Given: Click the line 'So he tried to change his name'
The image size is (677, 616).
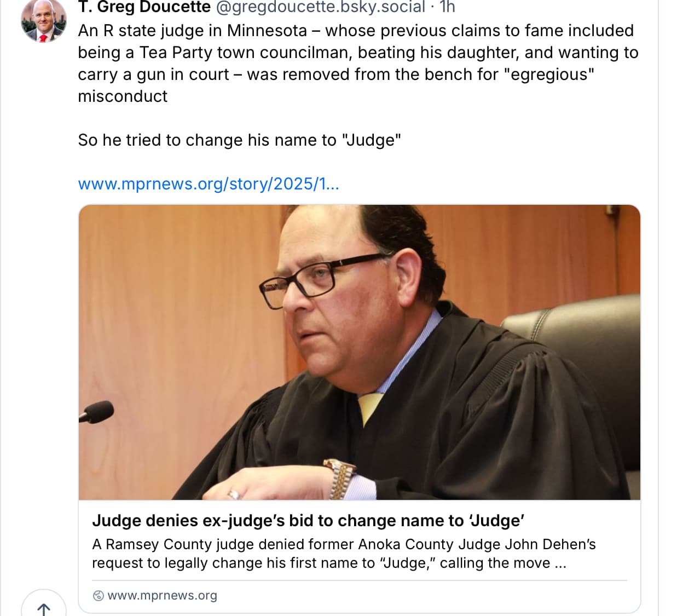Looking at the screenshot, I should pyautogui.click(x=239, y=140).
